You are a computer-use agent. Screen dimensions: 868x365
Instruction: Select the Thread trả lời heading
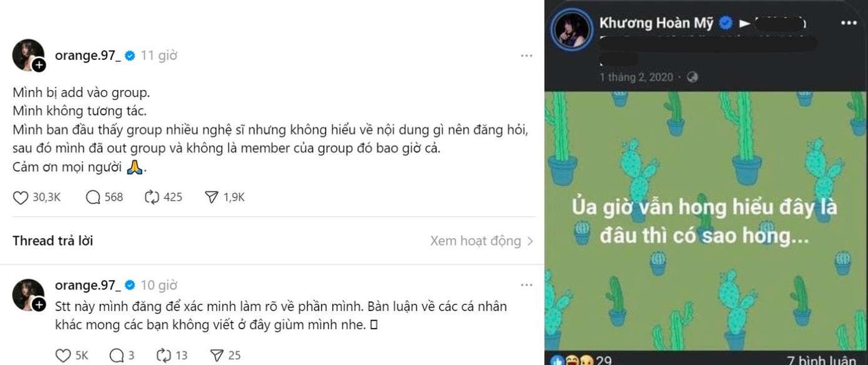point(52,241)
